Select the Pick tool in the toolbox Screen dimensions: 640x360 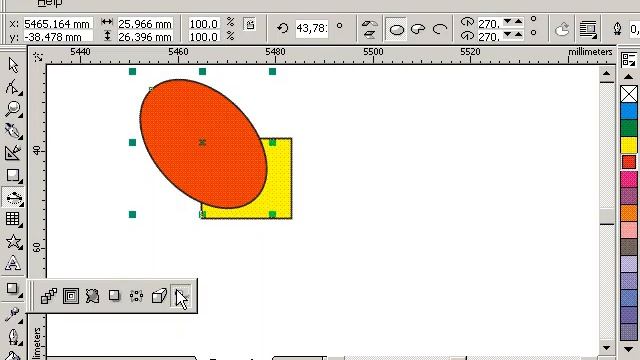[x=13, y=65]
